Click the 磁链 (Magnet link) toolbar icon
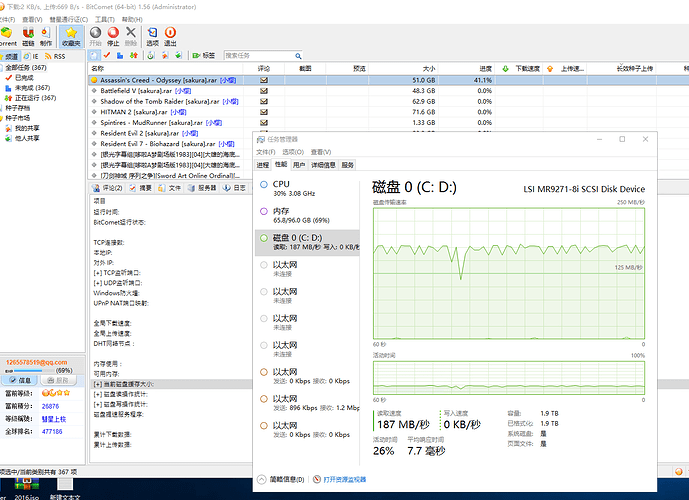The height and width of the screenshot is (500, 689). (x=28, y=36)
